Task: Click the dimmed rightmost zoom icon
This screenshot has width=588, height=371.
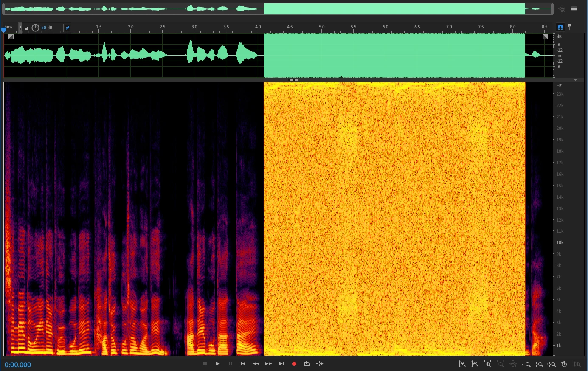Action: [577, 364]
